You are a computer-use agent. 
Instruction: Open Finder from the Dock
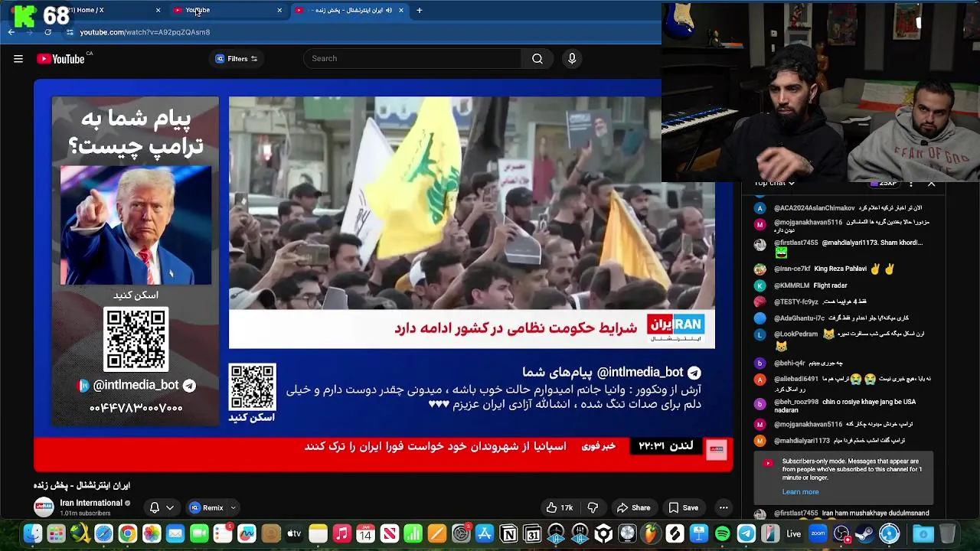point(33,533)
